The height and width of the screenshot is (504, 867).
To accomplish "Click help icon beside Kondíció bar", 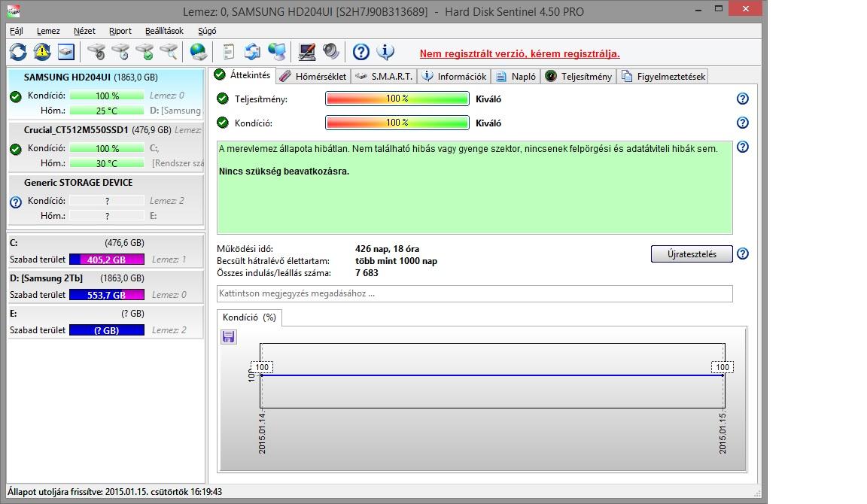I will click(743, 123).
